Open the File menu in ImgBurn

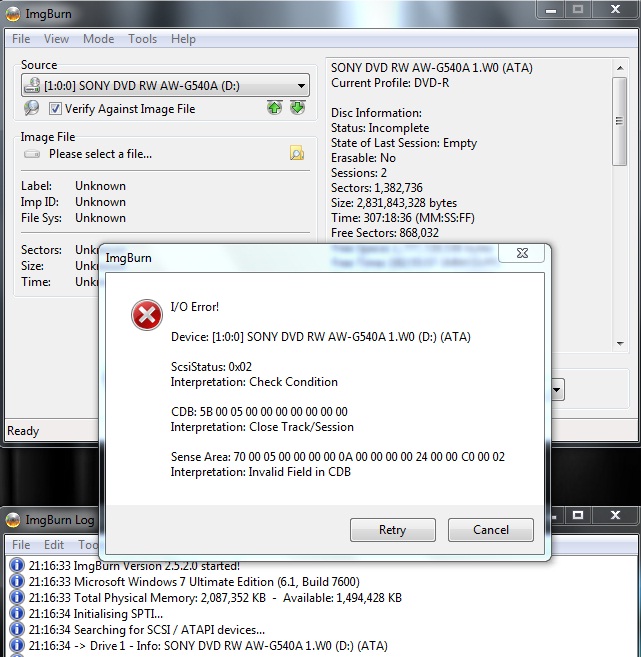pyautogui.click(x=21, y=39)
